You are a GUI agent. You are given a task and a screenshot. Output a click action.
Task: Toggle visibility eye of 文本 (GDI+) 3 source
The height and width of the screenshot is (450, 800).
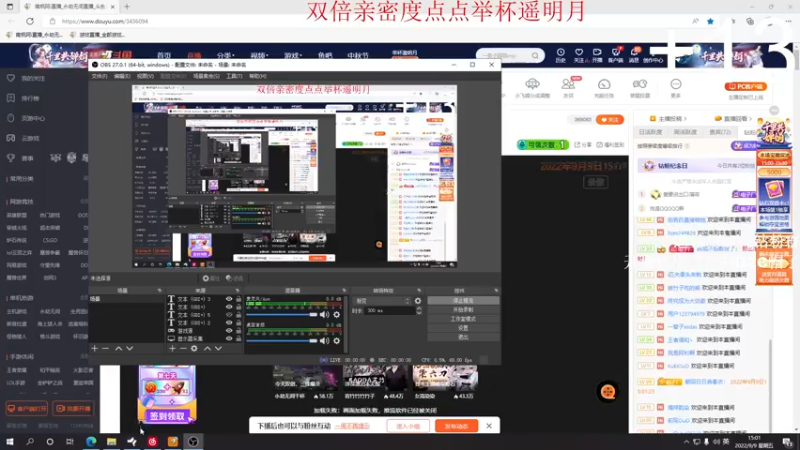pos(229,299)
